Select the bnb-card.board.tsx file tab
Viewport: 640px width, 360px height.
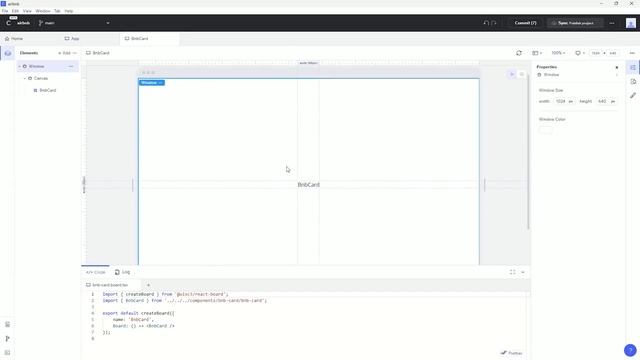pyautogui.click(x=107, y=285)
